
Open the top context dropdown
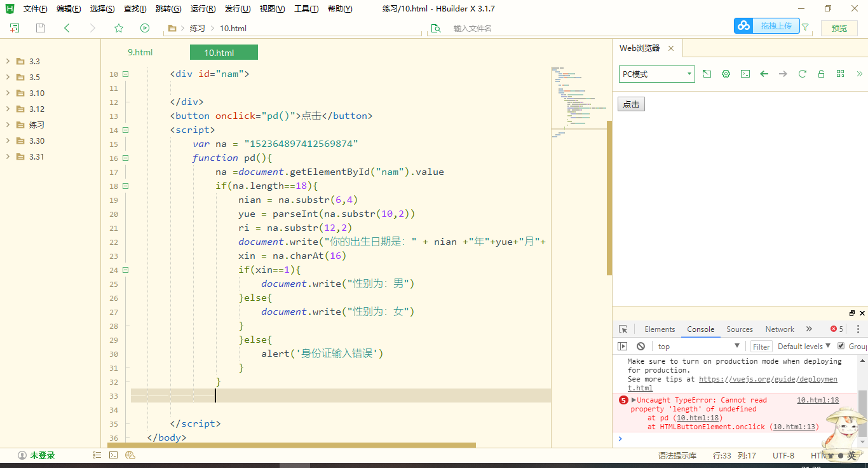pos(699,346)
